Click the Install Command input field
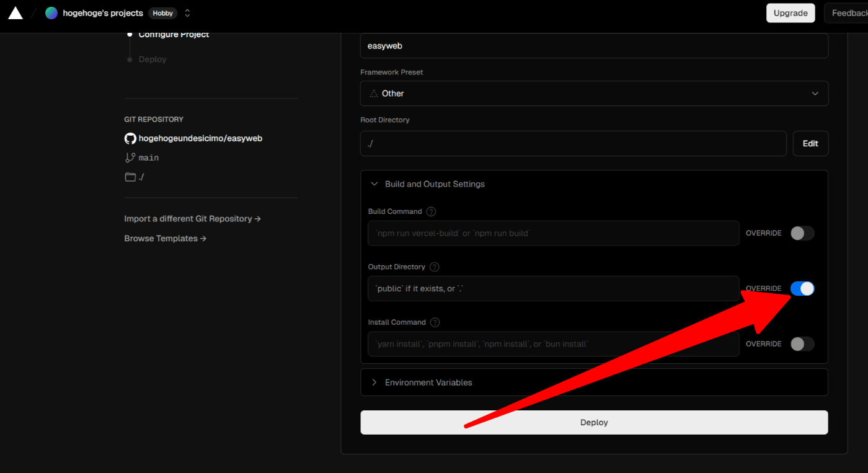Image resolution: width=868 pixels, height=473 pixels. (x=553, y=344)
